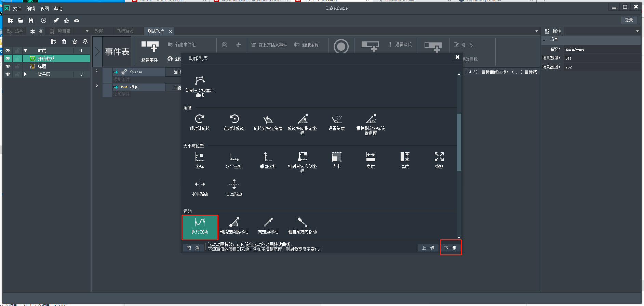Toggle visibility eye of 开始游戏 layer item
This screenshot has height=306, width=644.
pyautogui.click(x=8, y=59)
